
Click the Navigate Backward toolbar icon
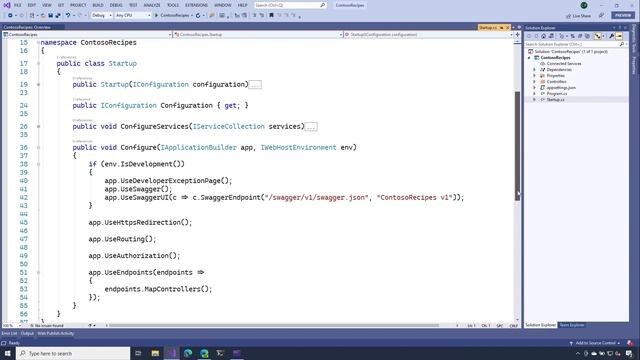coord(10,16)
